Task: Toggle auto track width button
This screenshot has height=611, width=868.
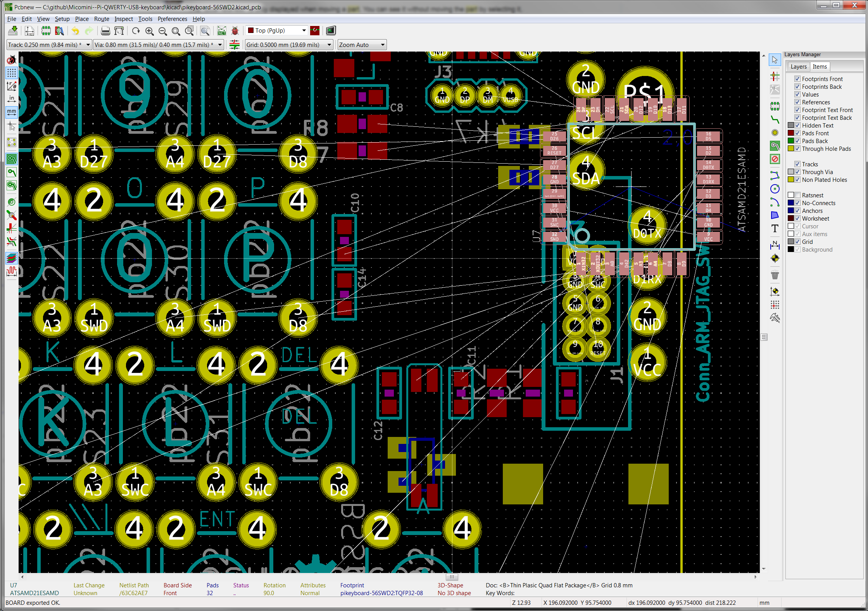Action: [235, 45]
